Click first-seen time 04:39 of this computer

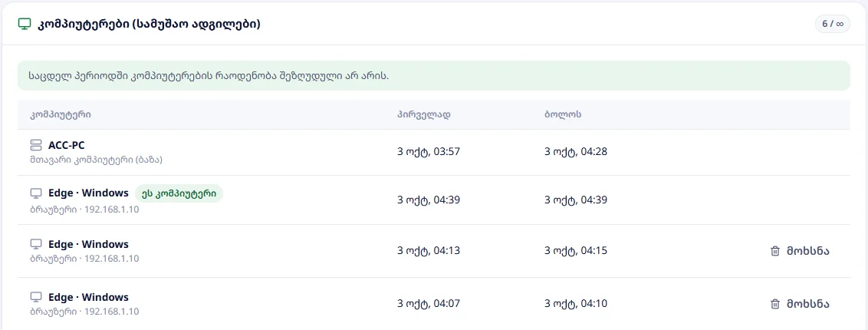(429, 200)
